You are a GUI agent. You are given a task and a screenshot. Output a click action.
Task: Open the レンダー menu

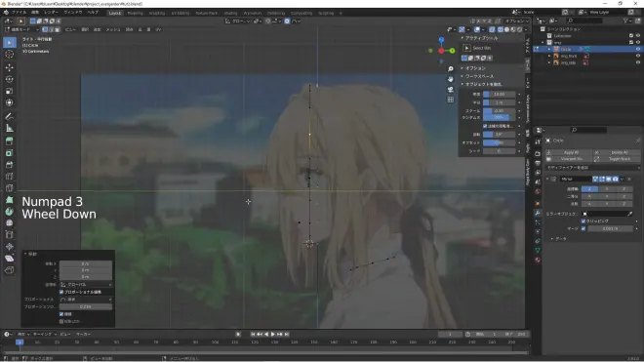point(51,13)
